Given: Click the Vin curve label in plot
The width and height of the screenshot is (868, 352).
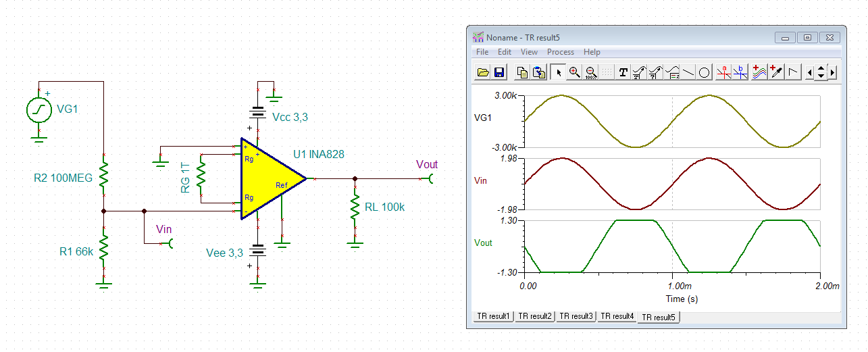Looking at the screenshot, I should point(481,180).
